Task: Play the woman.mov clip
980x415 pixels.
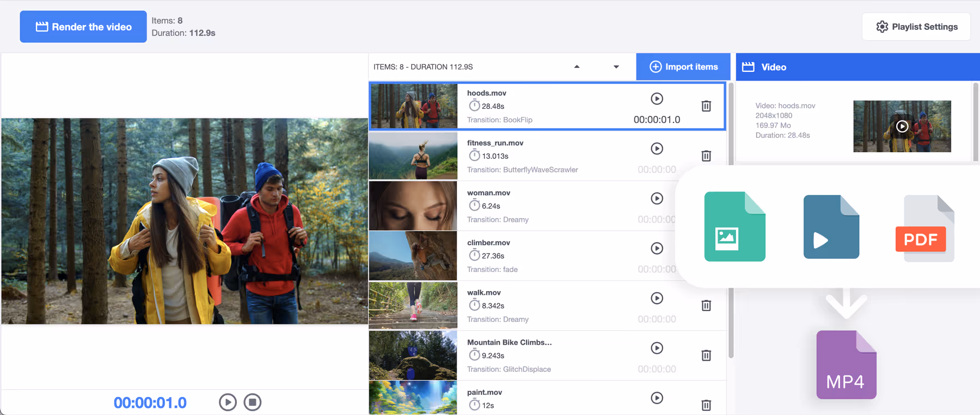Action: pos(657,199)
